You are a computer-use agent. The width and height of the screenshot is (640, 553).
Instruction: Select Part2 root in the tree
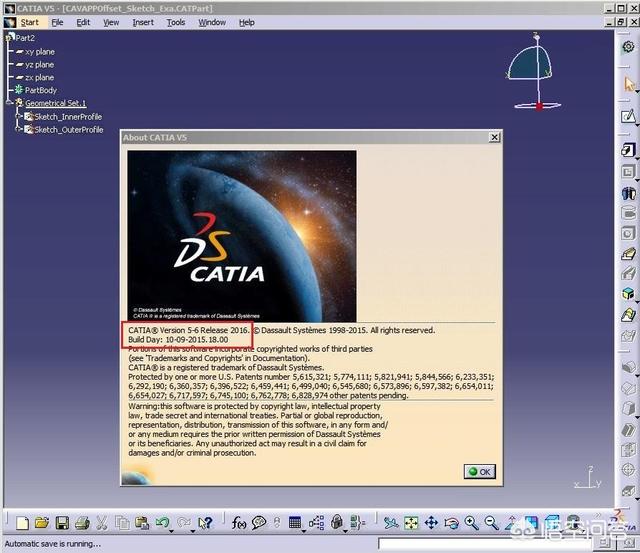click(x=25, y=38)
